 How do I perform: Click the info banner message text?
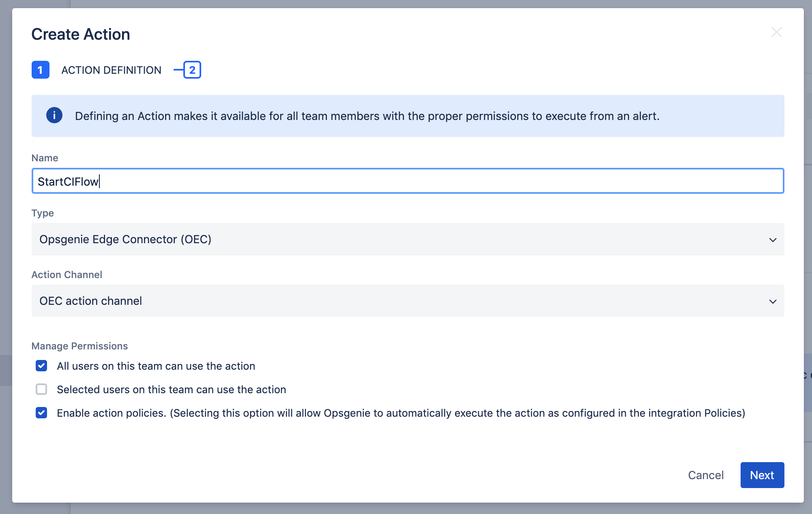367,116
